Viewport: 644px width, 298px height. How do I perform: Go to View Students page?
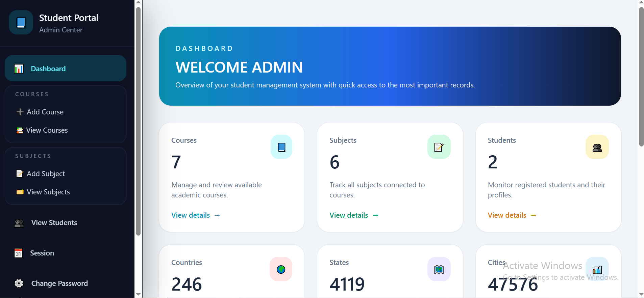tap(66, 223)
